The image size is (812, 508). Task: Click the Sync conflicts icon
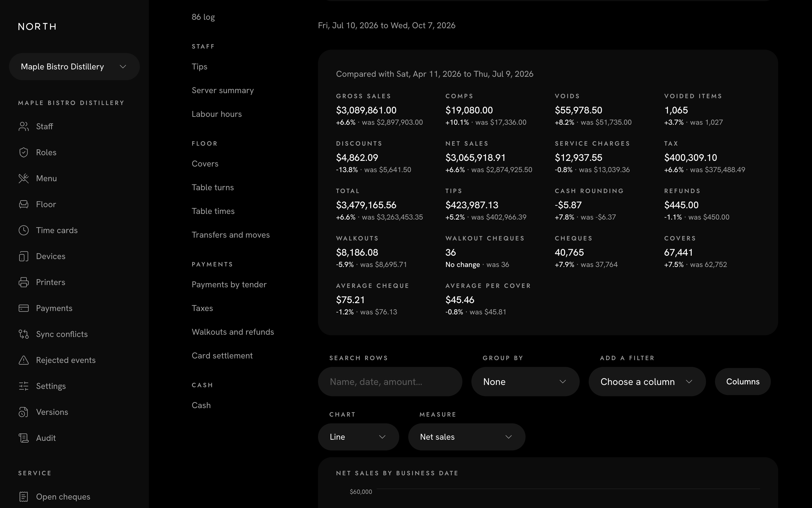tap(23, 334)
